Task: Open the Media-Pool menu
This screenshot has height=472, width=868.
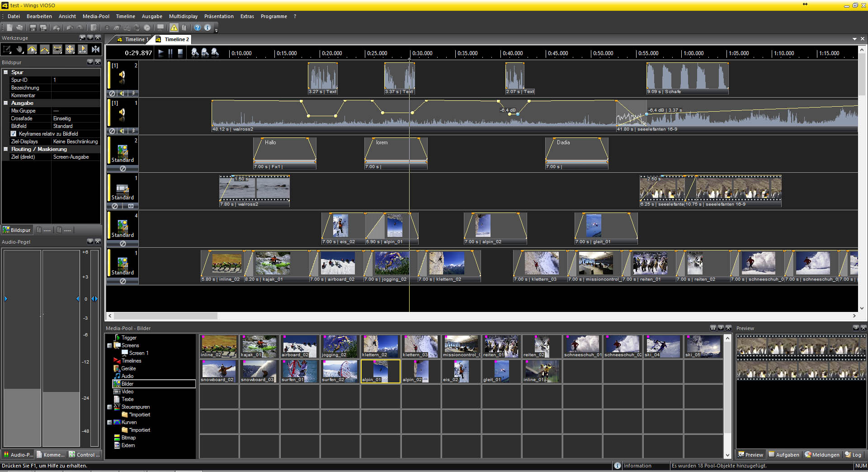Action: [x=96, y=16]
